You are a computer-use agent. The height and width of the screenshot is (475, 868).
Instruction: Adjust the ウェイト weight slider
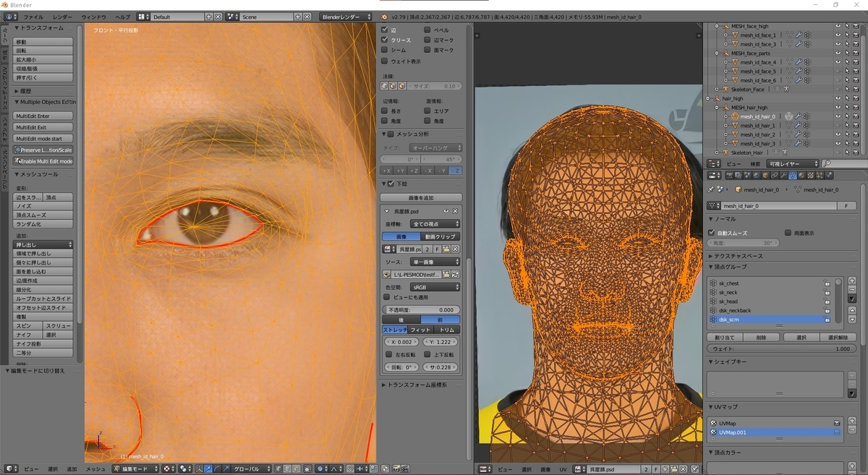(781, 348)
